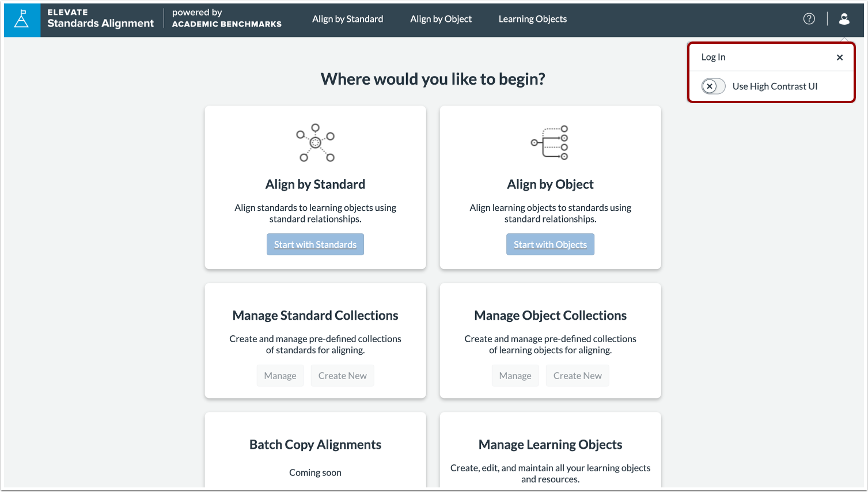868x492 pixels.
Task: Click Manage under Manage Standard Collections
Action: coord(280,375)
